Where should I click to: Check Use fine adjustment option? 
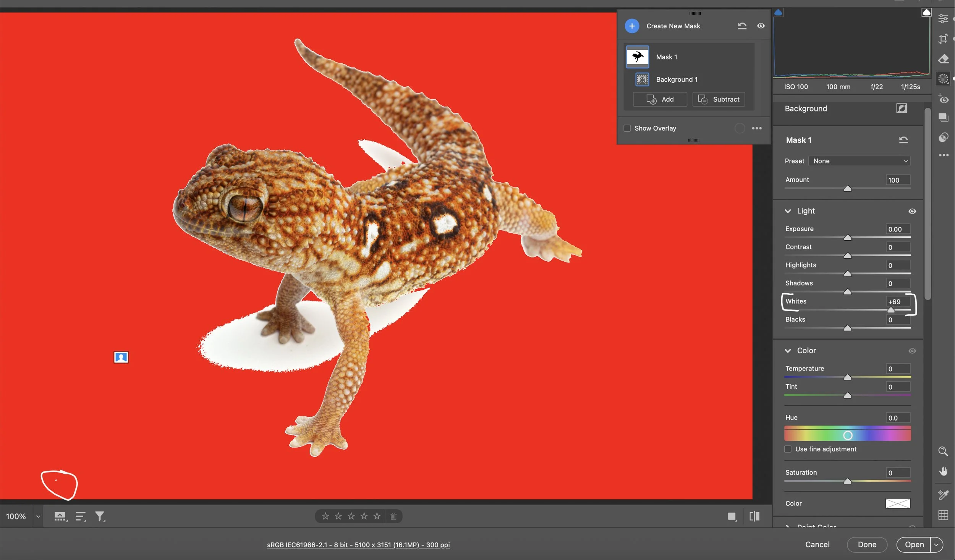pos(788,449)
